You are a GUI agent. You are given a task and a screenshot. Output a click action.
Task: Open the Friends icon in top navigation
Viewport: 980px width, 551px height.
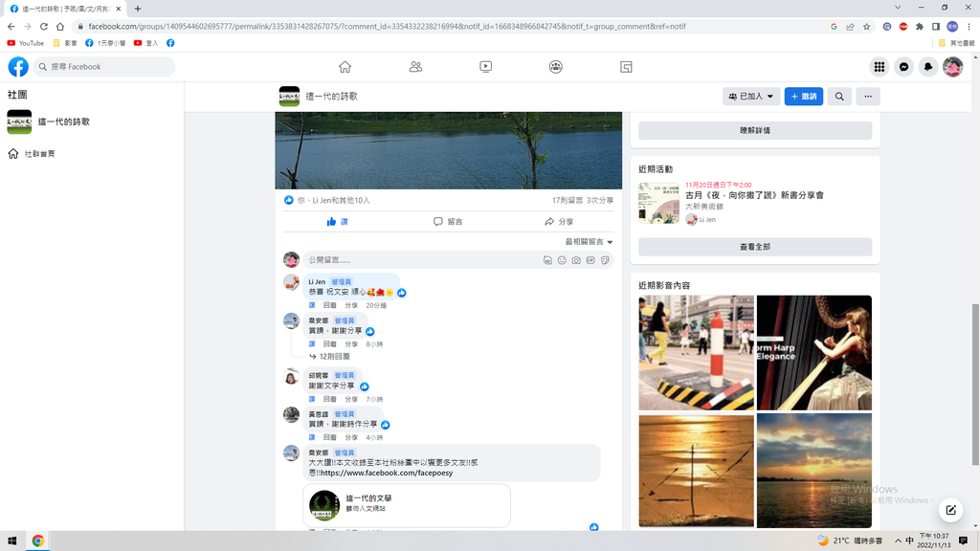pos(415,67)
